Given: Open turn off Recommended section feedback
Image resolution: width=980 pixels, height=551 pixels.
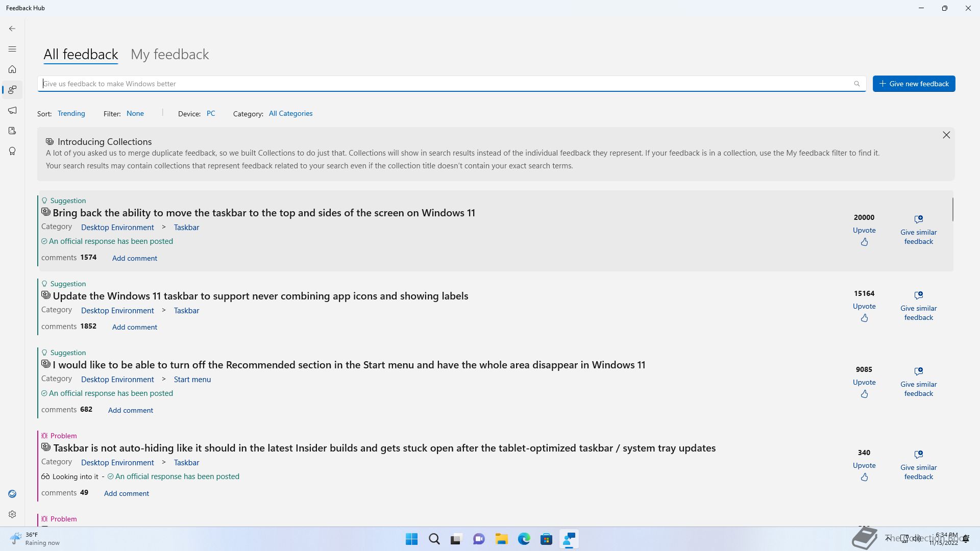Looking at the screenshot, I should (349, 365).
